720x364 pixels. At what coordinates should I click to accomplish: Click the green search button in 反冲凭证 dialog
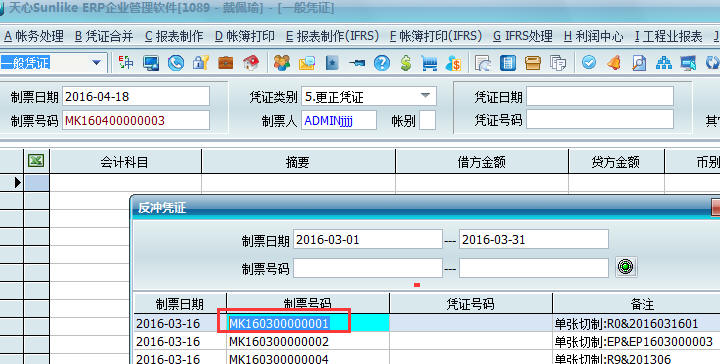pyautogui.click(x=625, y=267)
